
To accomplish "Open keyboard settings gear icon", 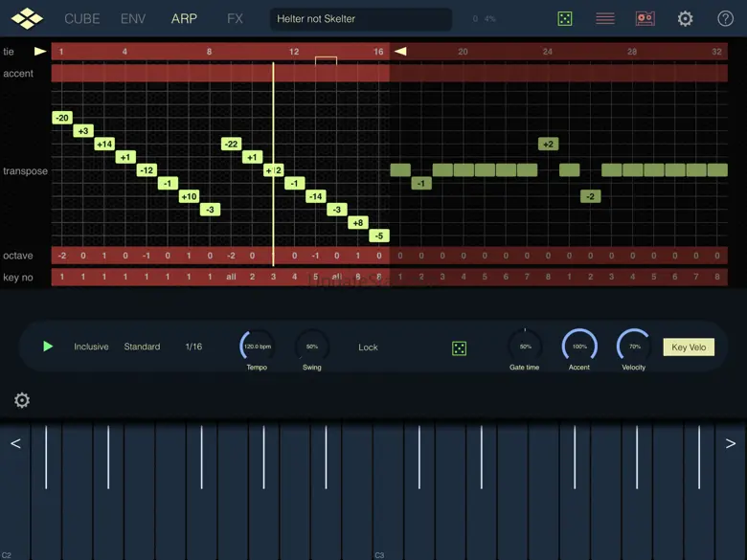I will coord(22,400).
